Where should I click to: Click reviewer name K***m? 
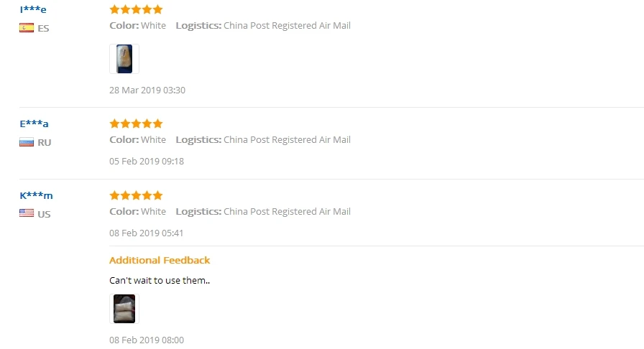pyautogui.click(x=36, y=195)
